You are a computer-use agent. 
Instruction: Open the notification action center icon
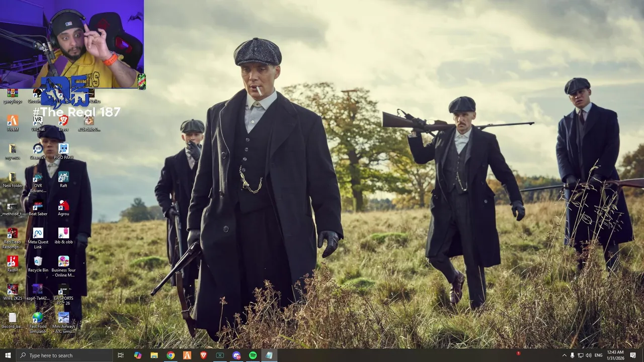pos(633,355)
